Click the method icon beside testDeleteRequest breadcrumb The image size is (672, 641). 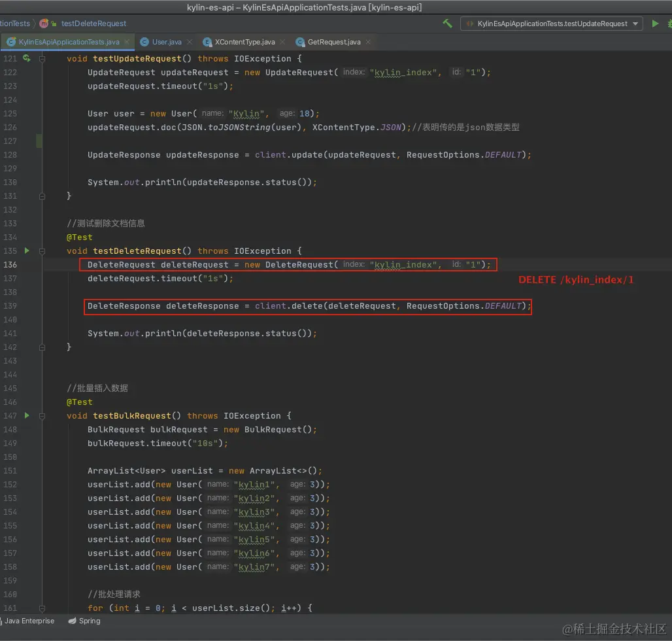pos(44,24)
